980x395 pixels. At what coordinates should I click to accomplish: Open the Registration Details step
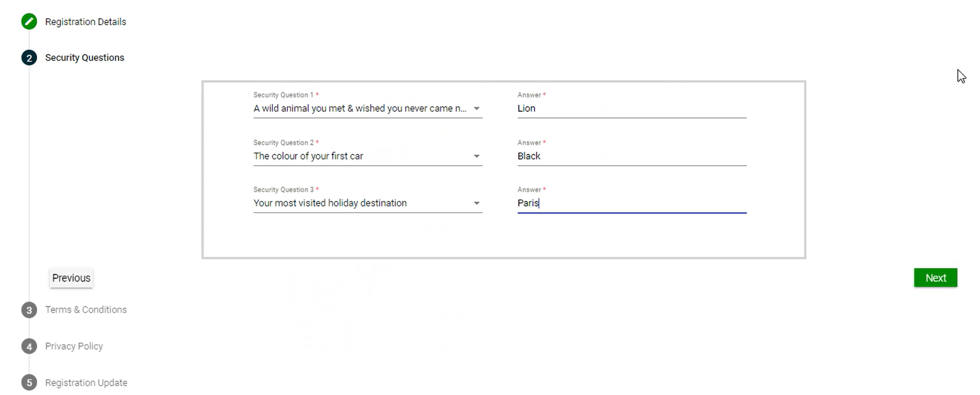tap(85, 22)
